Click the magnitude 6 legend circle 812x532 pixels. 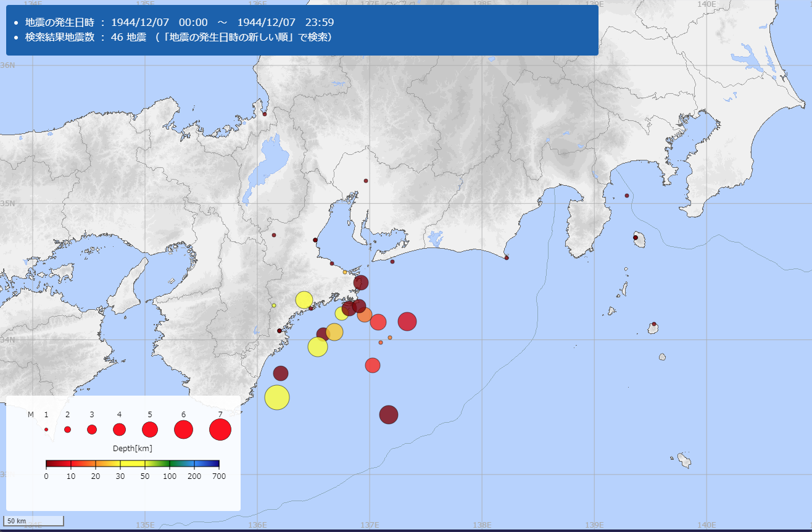click(184, 430)
